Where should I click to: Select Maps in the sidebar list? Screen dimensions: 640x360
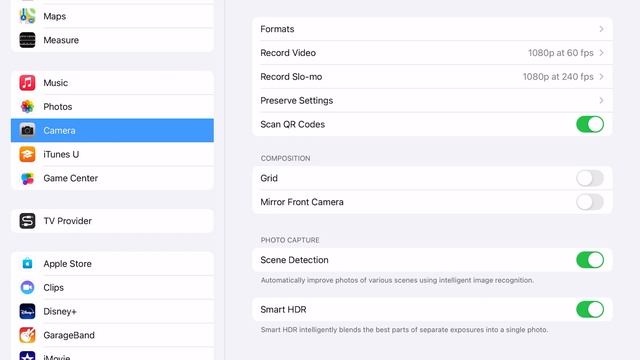pyautogui.click(x=112, y=16)
